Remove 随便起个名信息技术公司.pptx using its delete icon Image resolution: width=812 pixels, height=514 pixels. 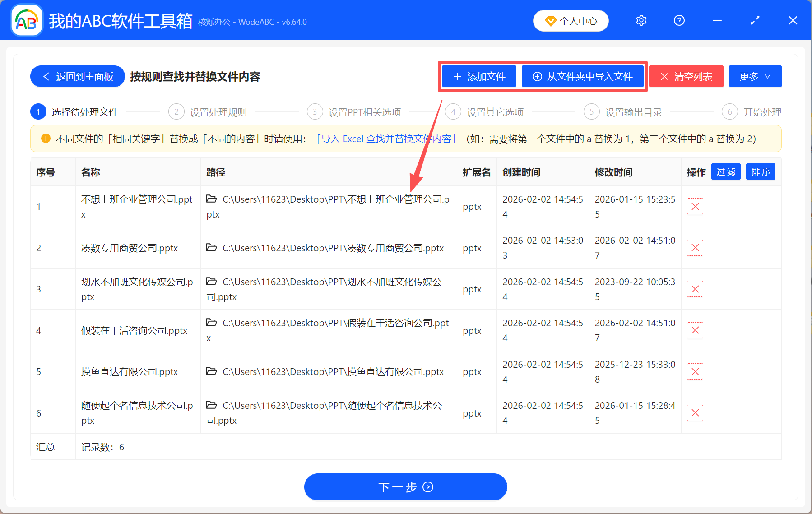(695, 412)
